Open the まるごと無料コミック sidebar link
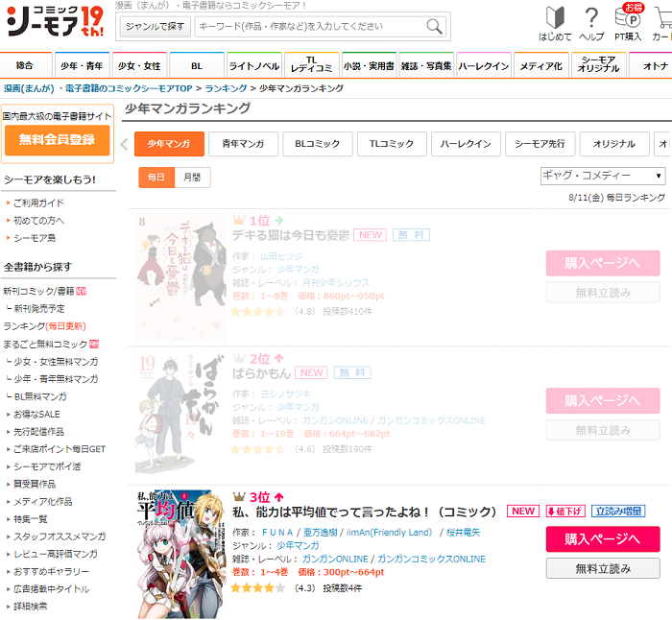This screenshot has height=620, width=672. pos(45,344)
